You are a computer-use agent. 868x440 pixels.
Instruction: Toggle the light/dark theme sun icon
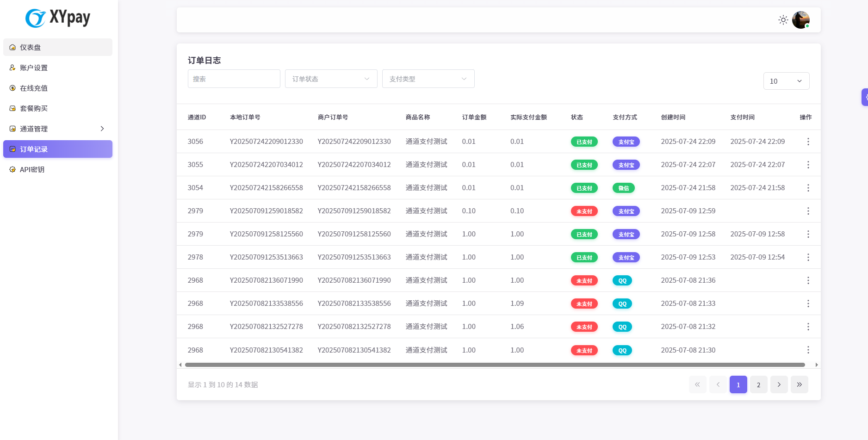[783, 20]
